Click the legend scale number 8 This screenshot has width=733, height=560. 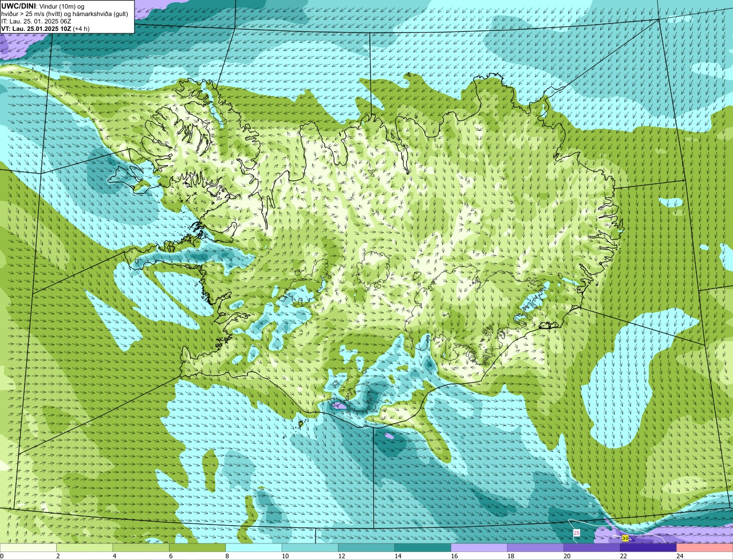click(227, 556)
